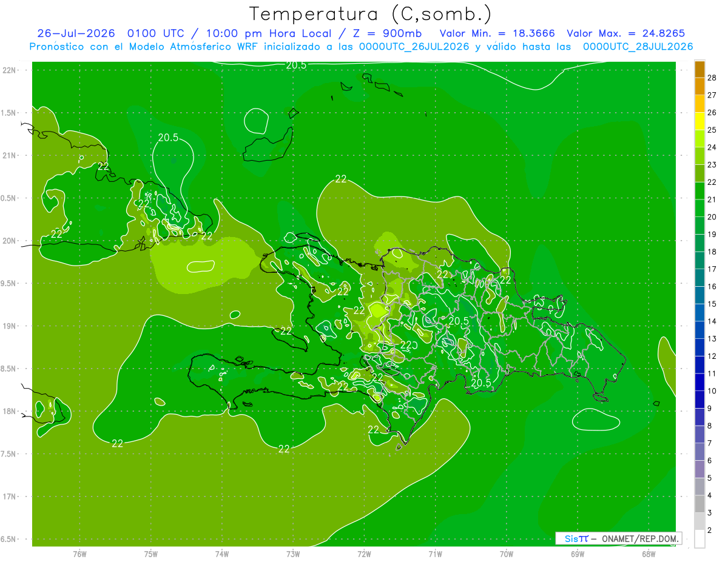This screenshot has width=728, height=562.
Task: Click the '73W' longitude axis label
Action: pos(293,554)
